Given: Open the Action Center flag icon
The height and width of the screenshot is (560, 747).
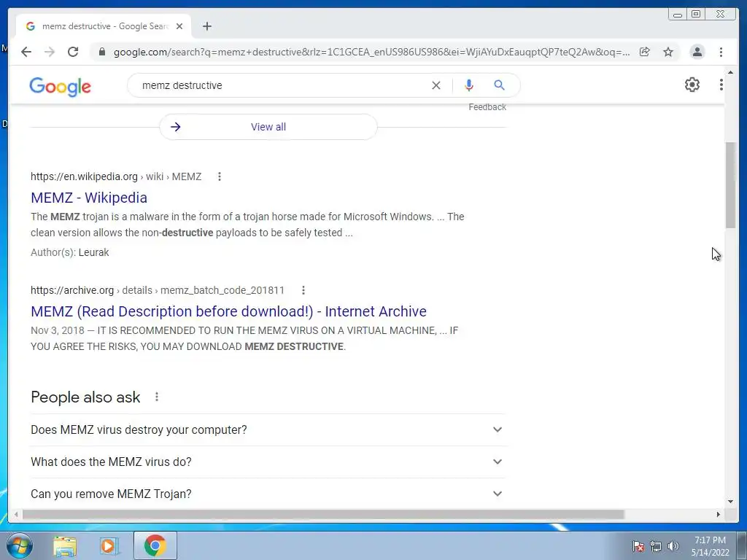Looking at the screenshot, I should tap(638, 546).
